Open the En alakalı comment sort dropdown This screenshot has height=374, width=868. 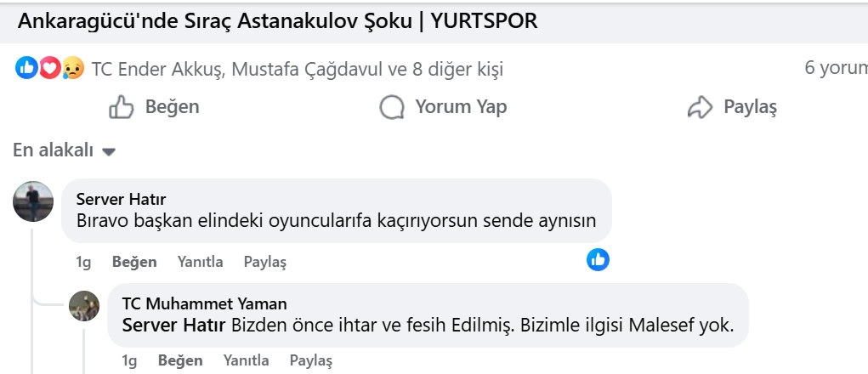[x=65, y=151]
